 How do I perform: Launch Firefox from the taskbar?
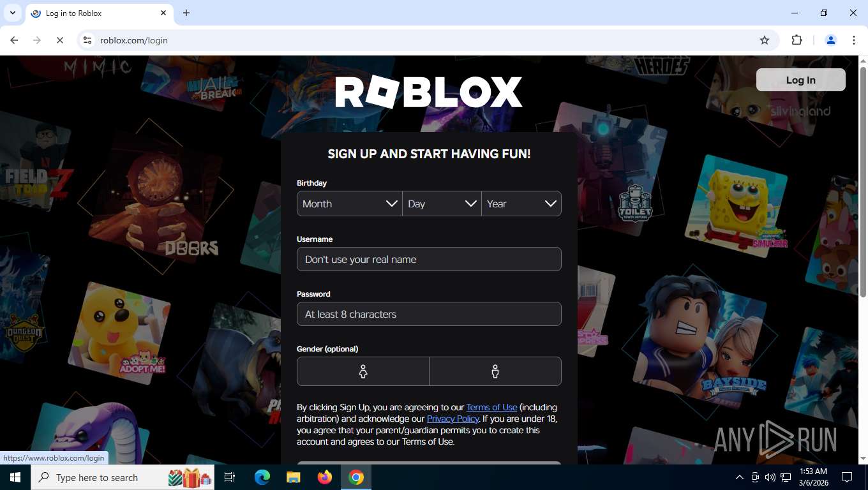coord(325,477)
